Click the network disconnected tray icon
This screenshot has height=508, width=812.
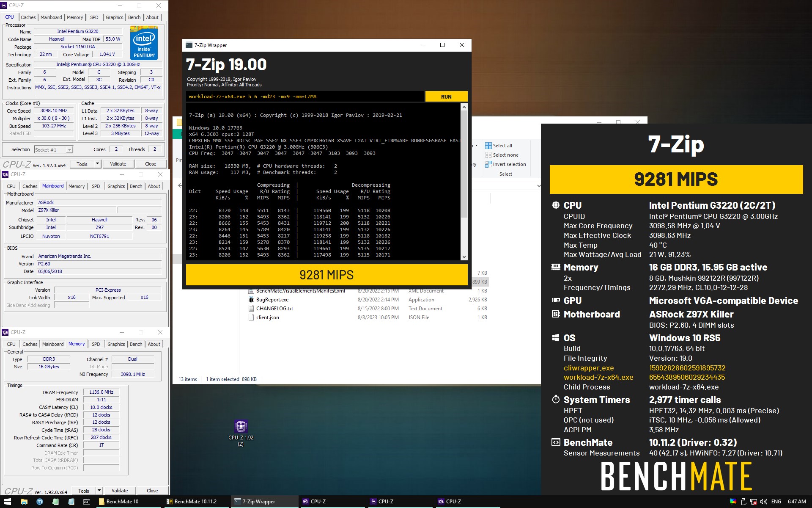click(x=754, y=502)
